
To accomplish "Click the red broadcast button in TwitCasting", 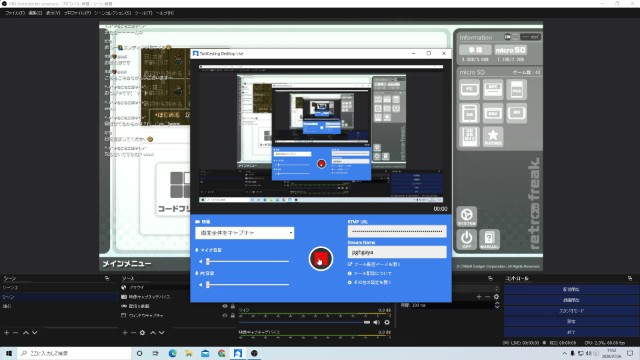I will point(320,258).
